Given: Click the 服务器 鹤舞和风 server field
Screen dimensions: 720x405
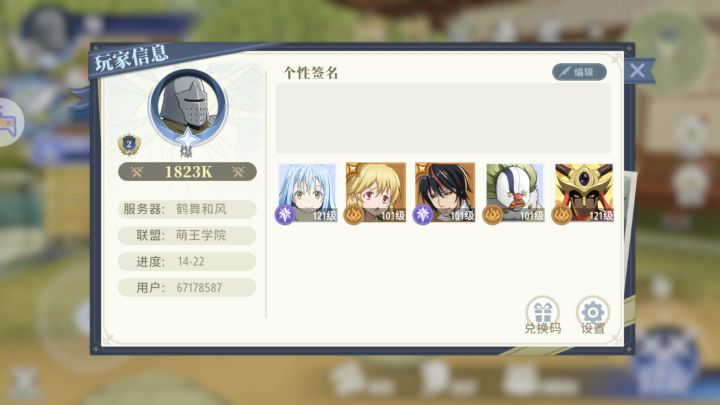Looking at the screenshot, I should coord(187,209).
